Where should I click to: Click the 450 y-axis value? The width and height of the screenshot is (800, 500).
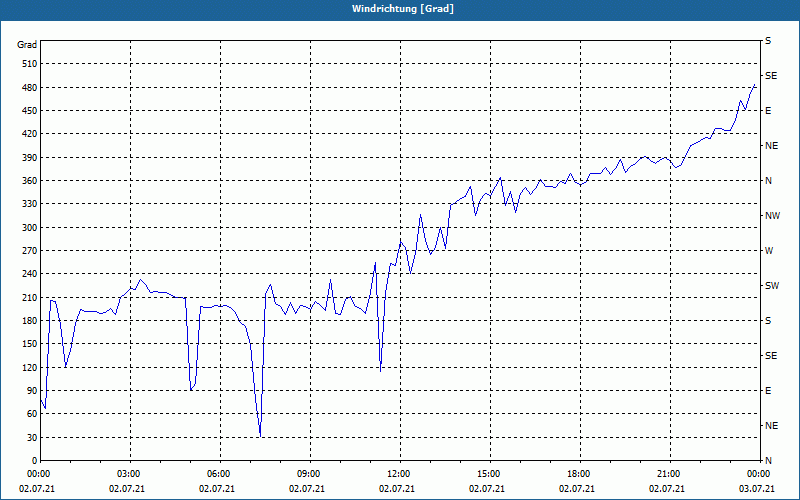click(29, 111)
